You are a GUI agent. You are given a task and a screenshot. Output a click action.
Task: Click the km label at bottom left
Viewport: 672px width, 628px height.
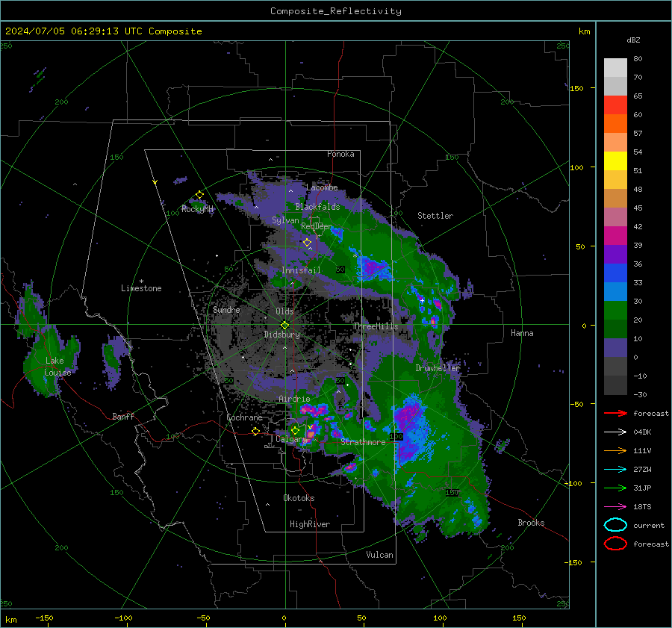click(x=11, y=620)
